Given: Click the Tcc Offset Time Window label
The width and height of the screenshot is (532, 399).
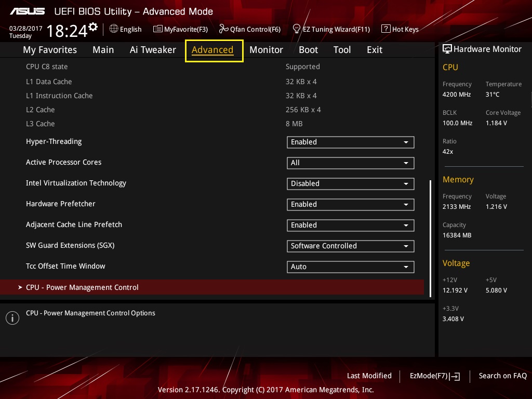Looking at the screenshot, I should coord(65,266).
